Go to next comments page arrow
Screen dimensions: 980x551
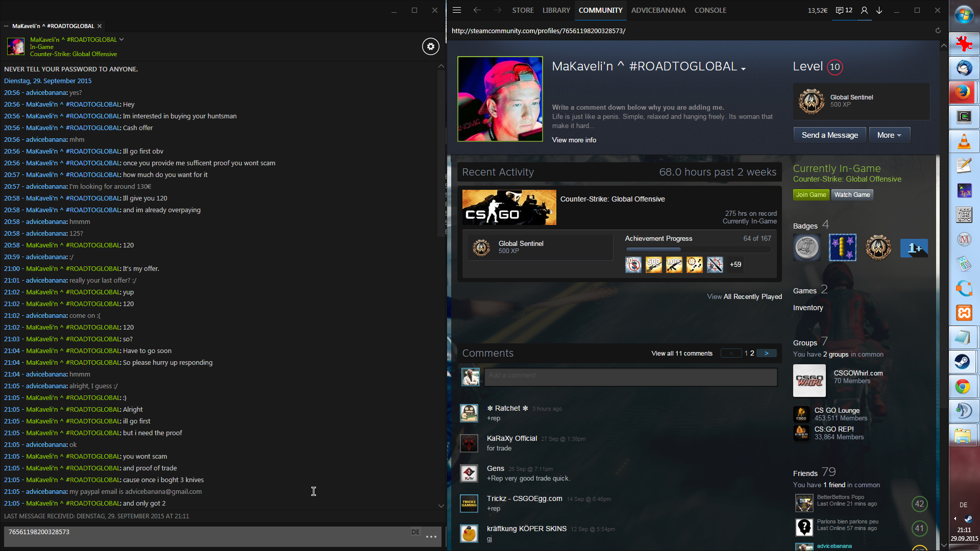(766, 353)
